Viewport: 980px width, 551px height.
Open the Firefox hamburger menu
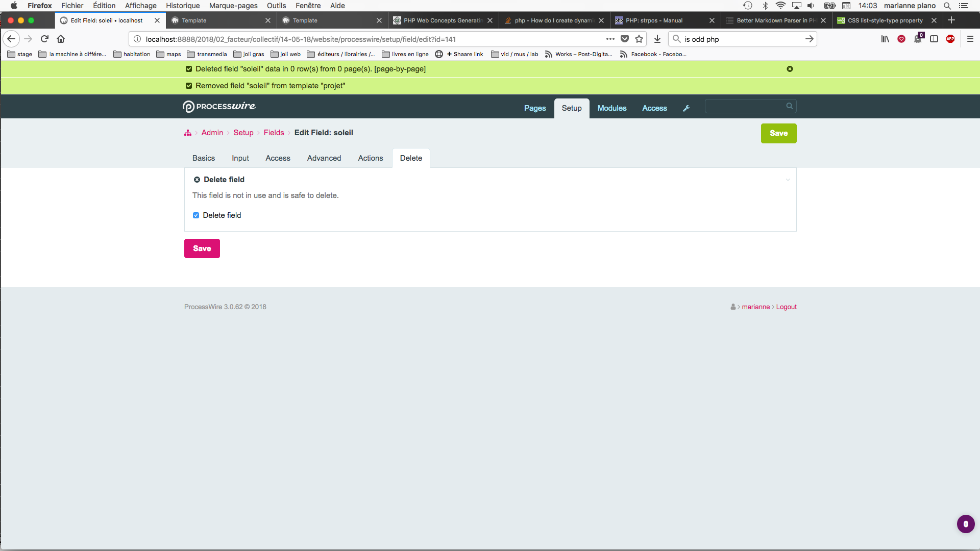[970, 39]
